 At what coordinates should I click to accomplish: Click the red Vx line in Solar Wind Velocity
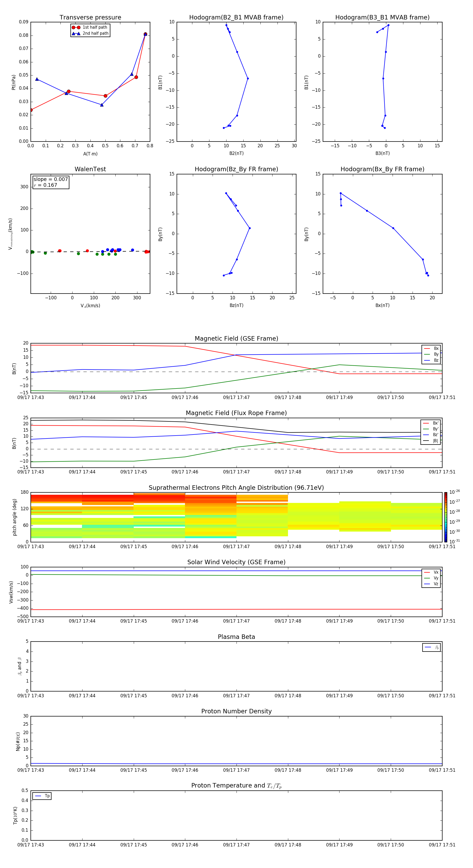(x=236, y=609)
